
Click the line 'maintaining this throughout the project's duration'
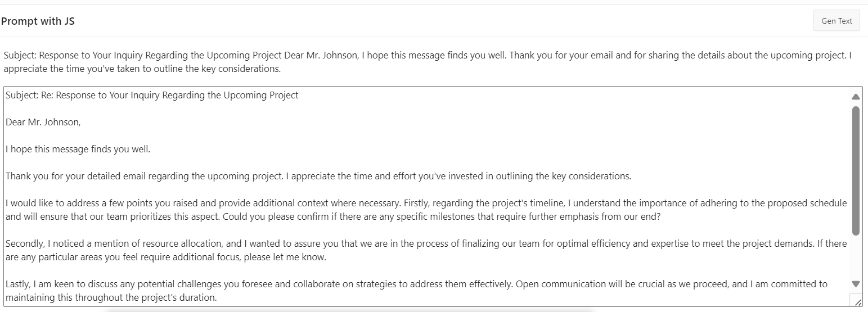coord(111,297)
